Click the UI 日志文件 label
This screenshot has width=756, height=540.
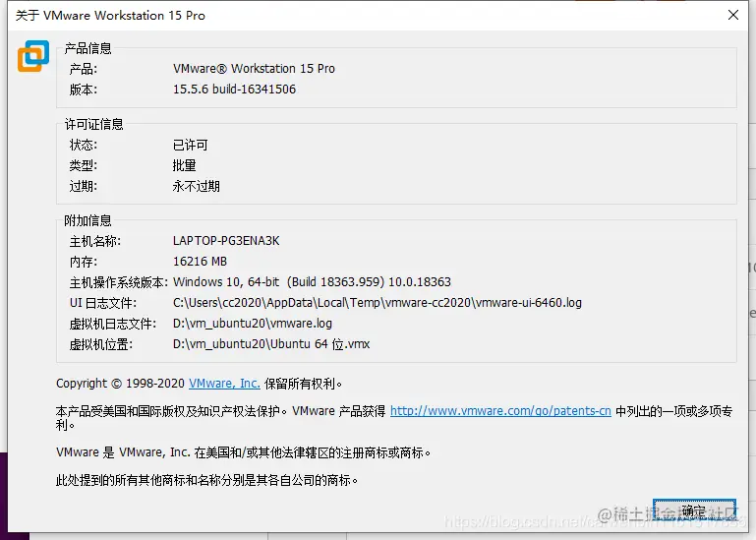(x=102, y=303)
